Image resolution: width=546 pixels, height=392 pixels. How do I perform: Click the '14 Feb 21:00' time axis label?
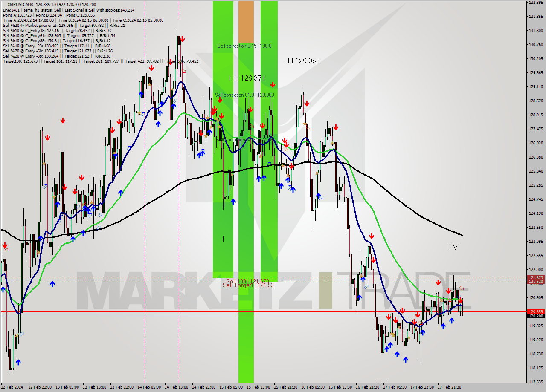pos(204,387)
